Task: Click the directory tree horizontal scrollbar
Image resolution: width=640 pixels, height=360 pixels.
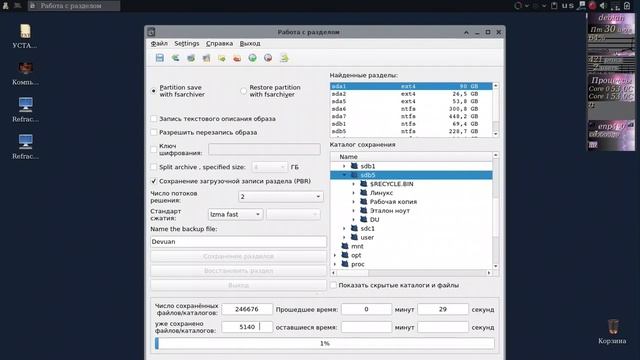Action: (411, 273)
